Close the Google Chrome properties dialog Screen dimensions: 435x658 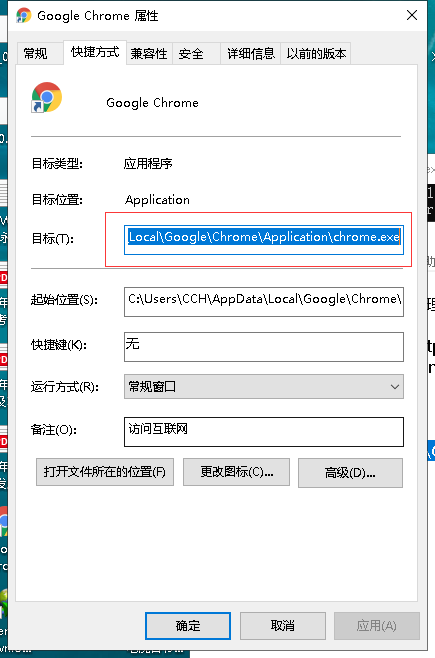[x=412, y=15]
